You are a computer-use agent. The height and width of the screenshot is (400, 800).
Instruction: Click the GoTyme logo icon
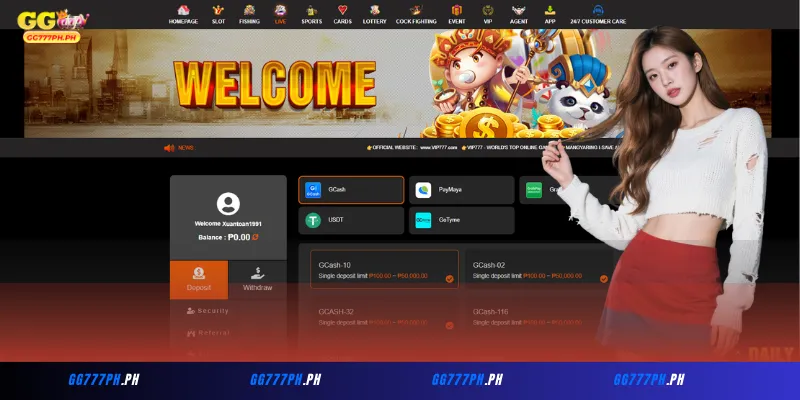tap(423, 220)
